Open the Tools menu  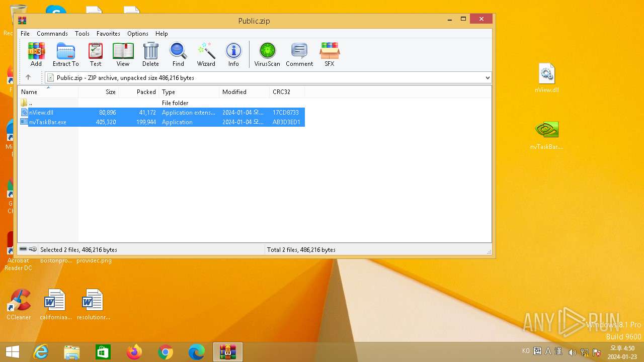82,34
